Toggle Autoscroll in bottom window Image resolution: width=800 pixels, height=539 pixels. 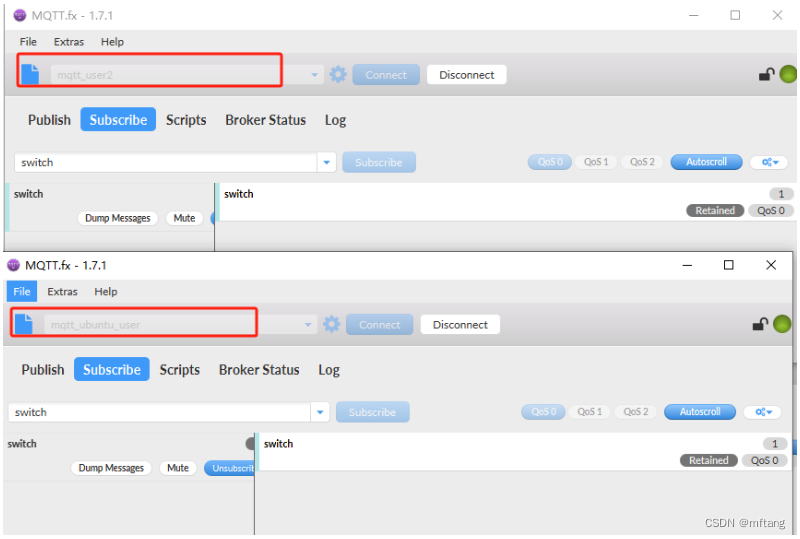(700, 412)
